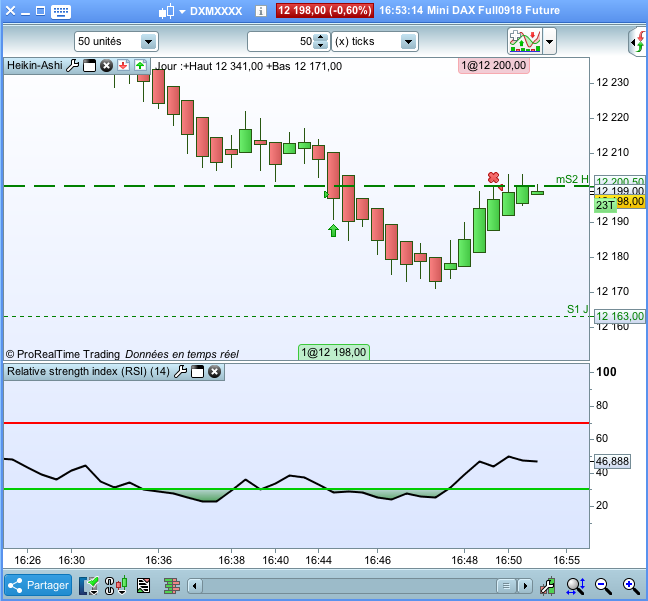Click the red price box 12 198,00 (-0,60%)

point(325,10)
